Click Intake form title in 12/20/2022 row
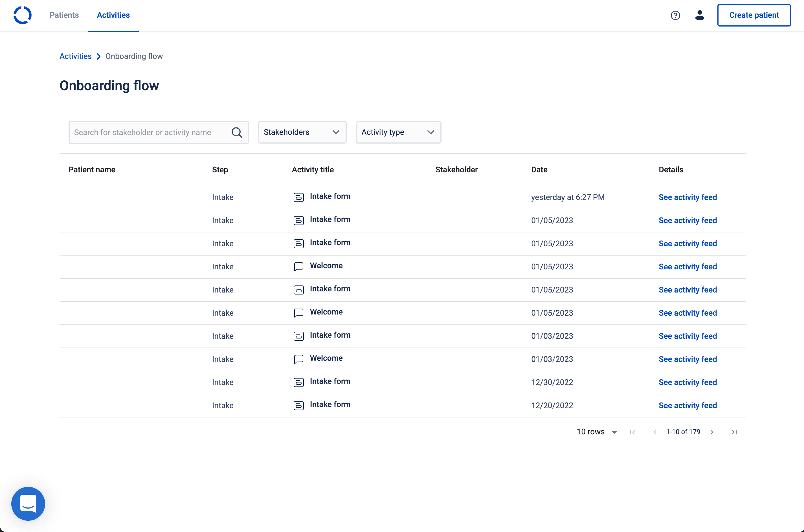804x532 pixels. 330,405
